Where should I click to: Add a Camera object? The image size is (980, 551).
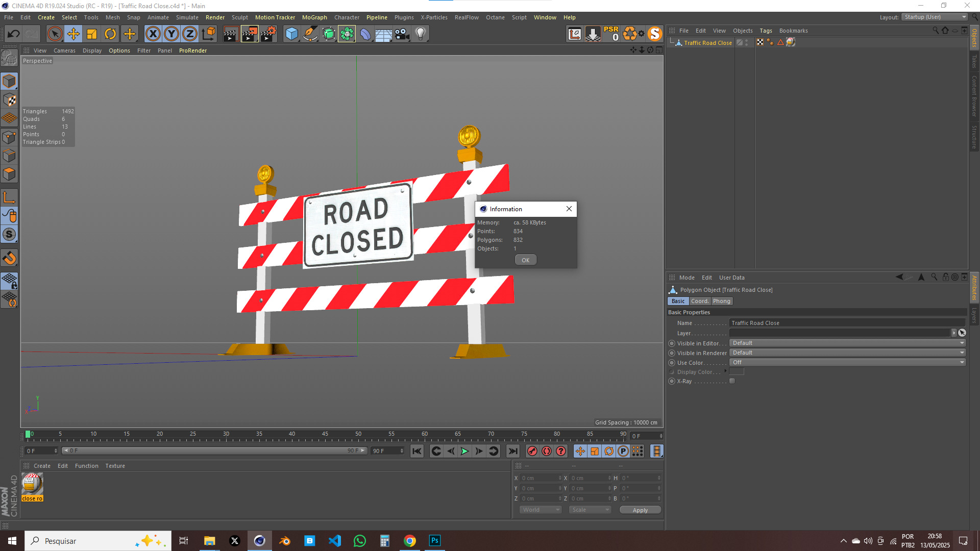coord(402,34)
